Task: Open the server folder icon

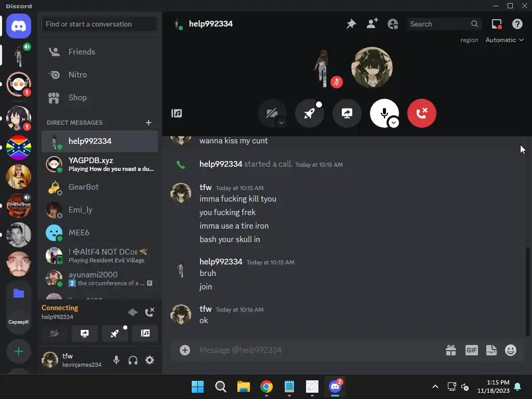Action: pyautogui.click(x=19, y=294)
